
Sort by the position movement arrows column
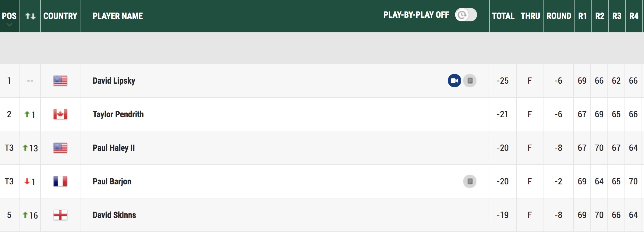click(30, 16)
